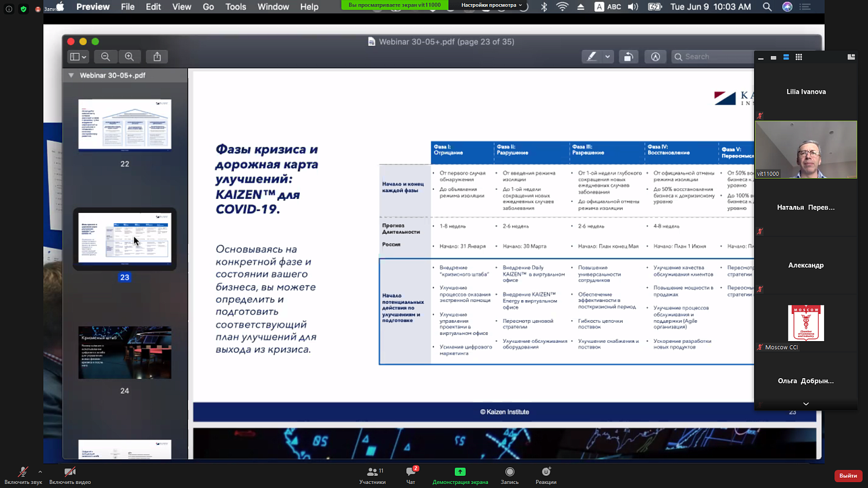Click the green screen-viewing status banner
The height and width of the screenshot is (488, 868).
pos(395,5)
